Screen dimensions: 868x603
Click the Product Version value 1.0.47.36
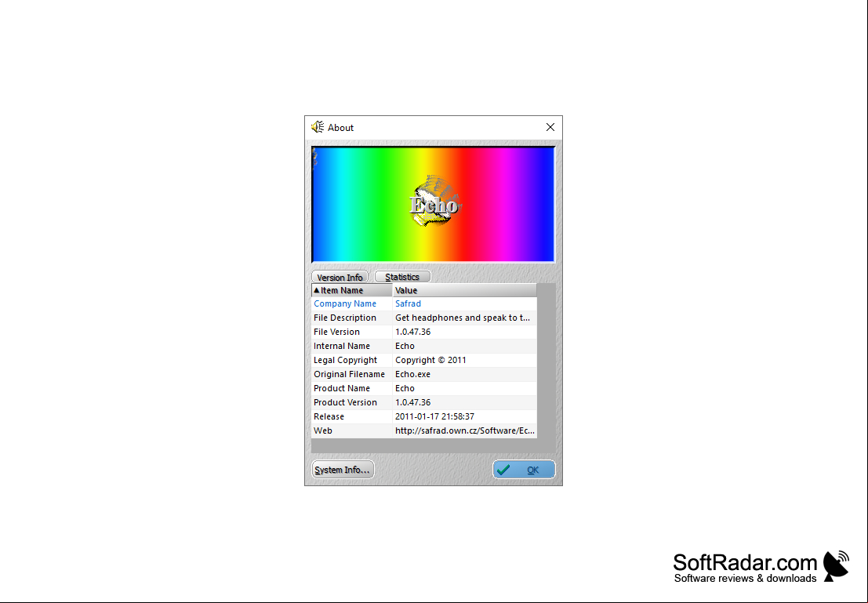point(413,402)
